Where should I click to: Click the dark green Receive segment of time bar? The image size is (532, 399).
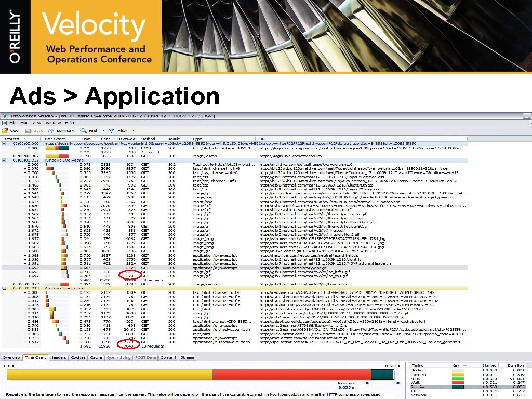[382, 375]
